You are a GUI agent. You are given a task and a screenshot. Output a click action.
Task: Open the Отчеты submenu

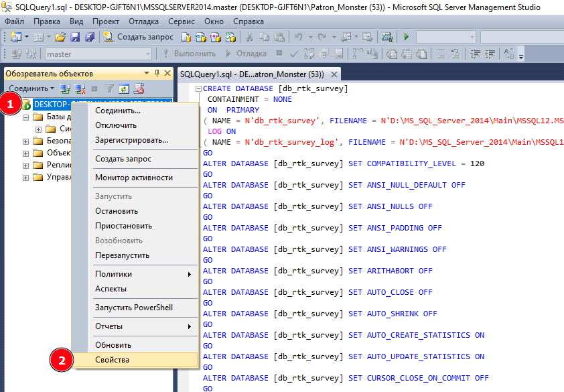pos(135,326)
